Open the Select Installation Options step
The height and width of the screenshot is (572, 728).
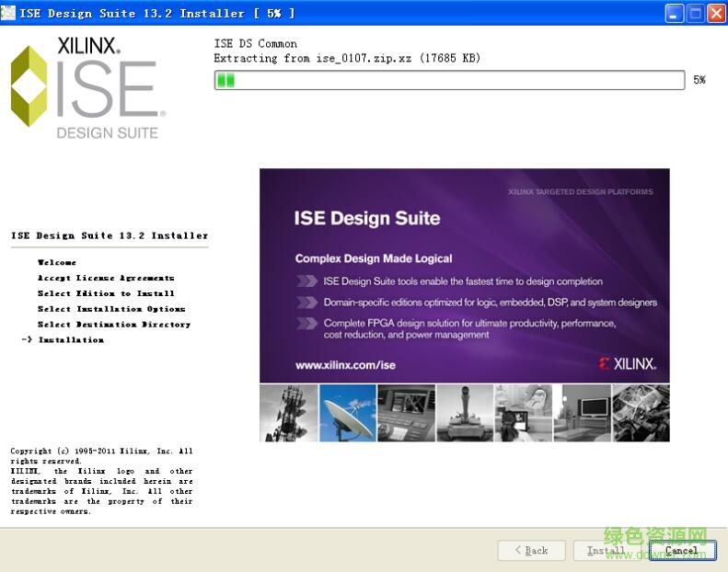(111, 309)
